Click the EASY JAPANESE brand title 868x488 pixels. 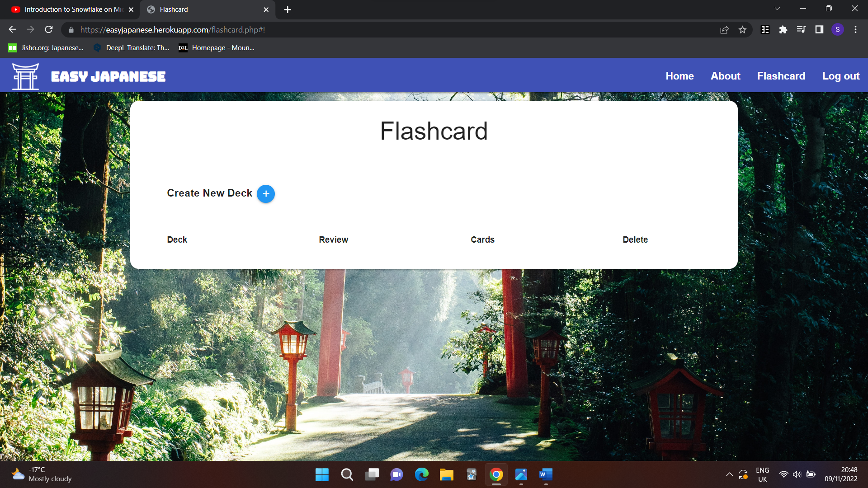coord(108,76)
